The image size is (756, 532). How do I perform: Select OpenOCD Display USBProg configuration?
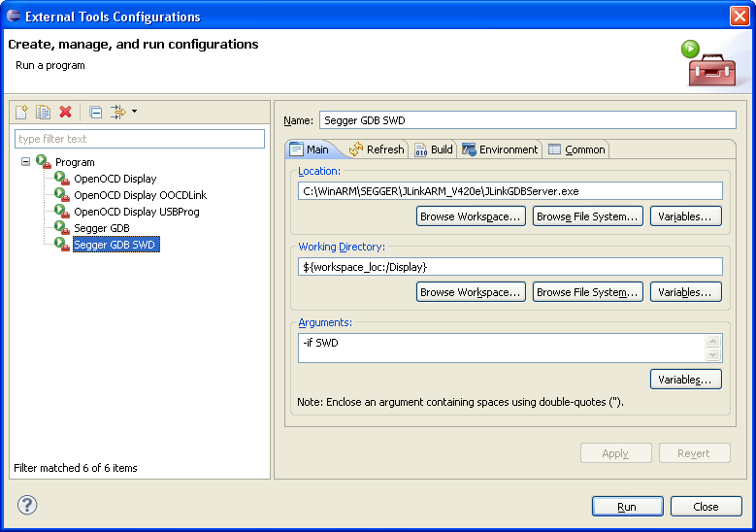[x=137, y=212]
